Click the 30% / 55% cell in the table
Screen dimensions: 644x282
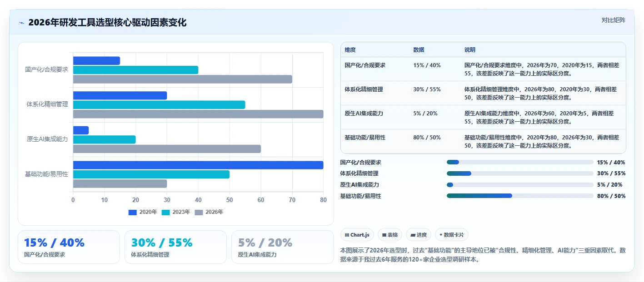427,89
